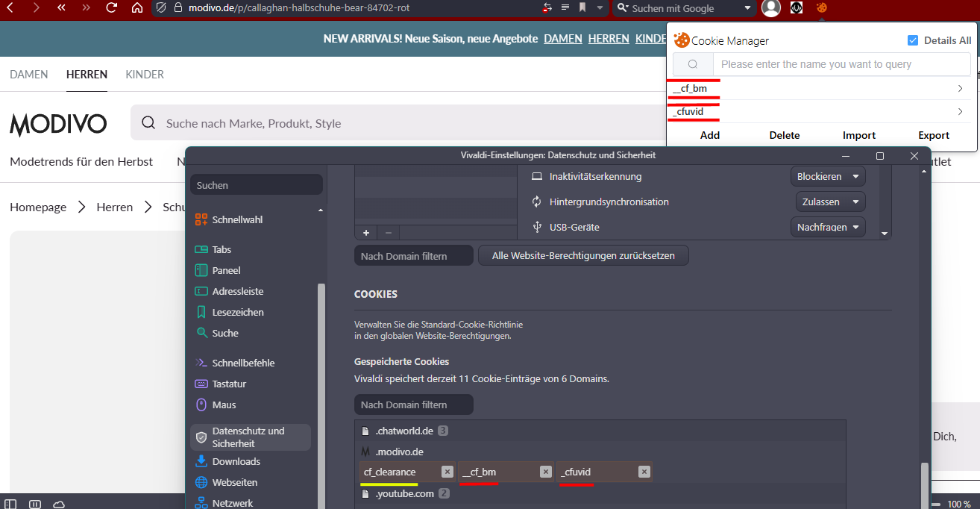Click Delete in Cookie Manager
980x509 pixels.
(785, 135)
